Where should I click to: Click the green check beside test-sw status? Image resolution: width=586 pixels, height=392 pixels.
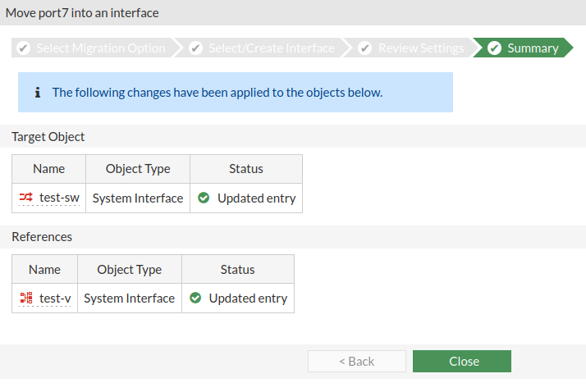pyautogui.click(x=204, y=198)
